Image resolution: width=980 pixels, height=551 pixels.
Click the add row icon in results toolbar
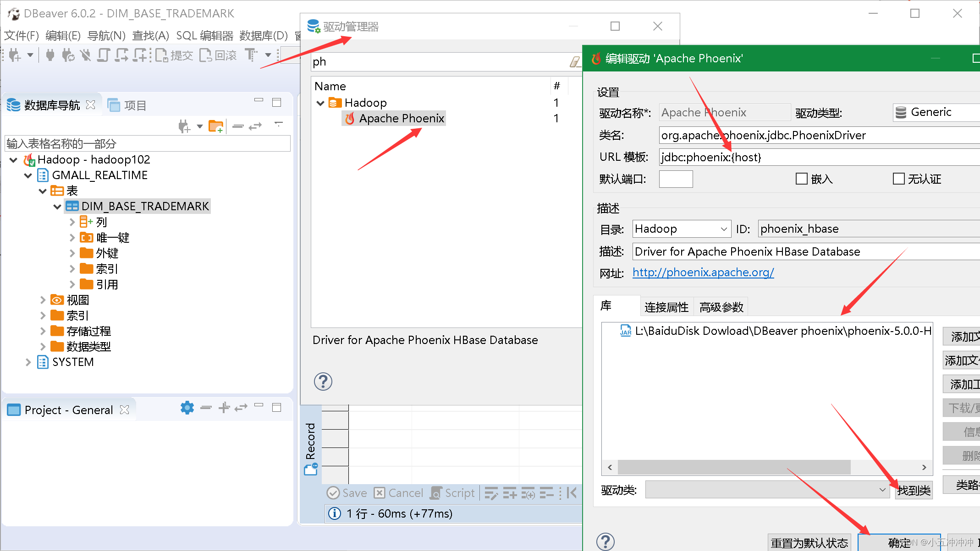pyautogui.click(x=510, y=493)
